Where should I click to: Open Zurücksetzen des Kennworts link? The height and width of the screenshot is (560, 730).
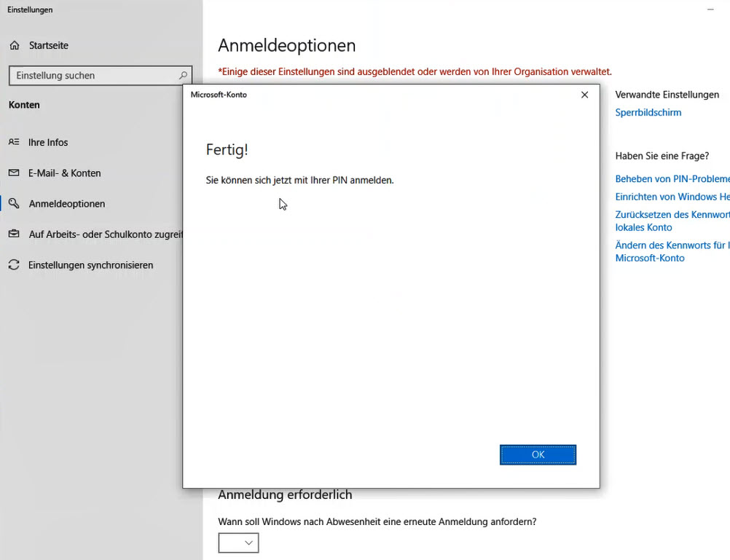(x=672, y=221)
